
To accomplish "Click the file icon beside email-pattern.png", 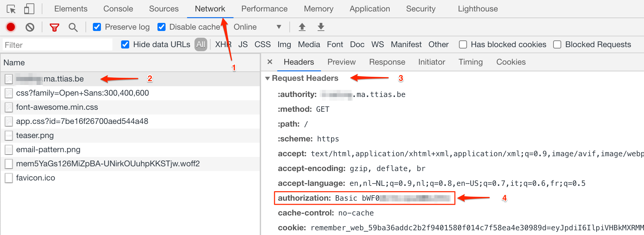I will click(9, 150).
